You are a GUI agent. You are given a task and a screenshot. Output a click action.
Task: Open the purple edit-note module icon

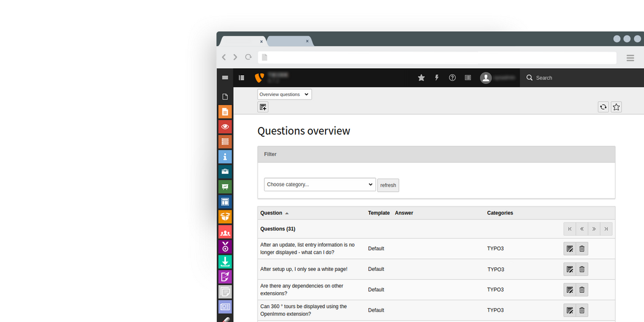[x=225, y=276]
